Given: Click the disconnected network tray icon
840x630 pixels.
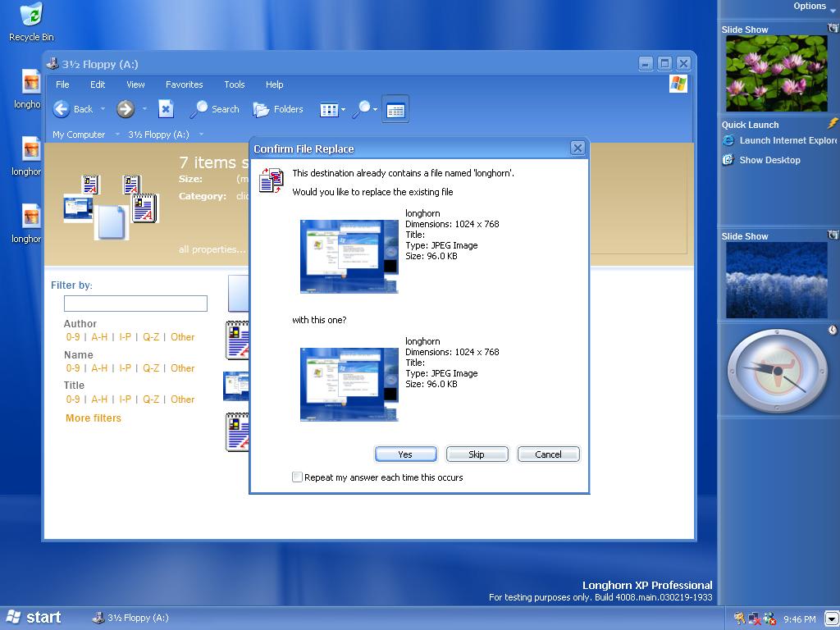Looking at the screenshot, I should (x=755, y=619).
